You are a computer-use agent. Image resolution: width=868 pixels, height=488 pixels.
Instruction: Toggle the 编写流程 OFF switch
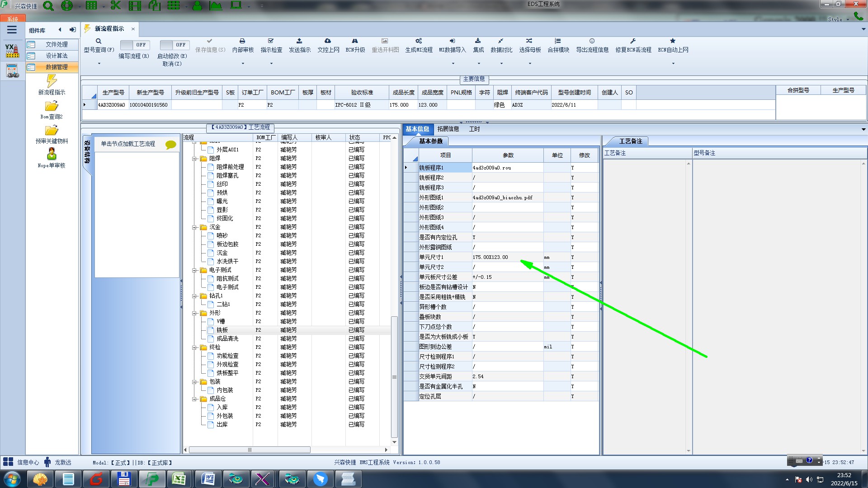134,45
